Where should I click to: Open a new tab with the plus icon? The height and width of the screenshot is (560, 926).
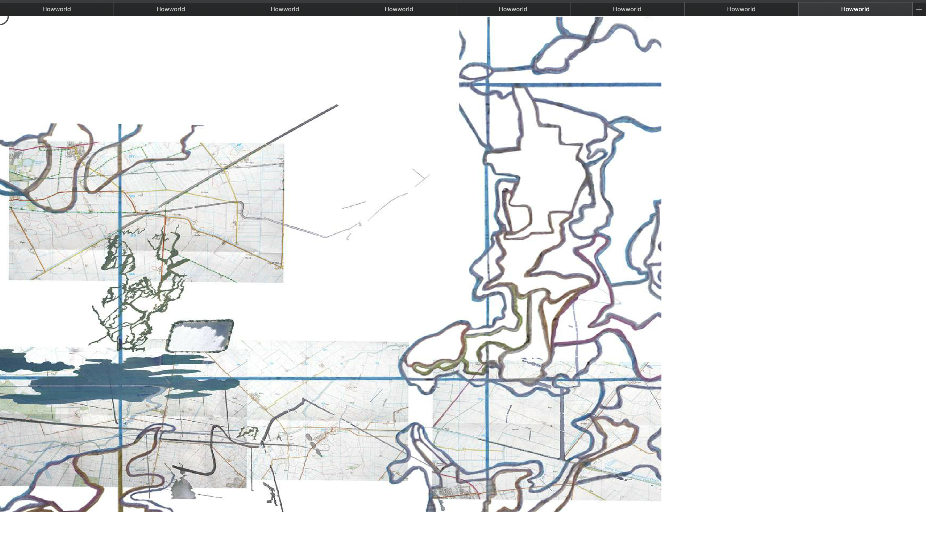point(919,9)
